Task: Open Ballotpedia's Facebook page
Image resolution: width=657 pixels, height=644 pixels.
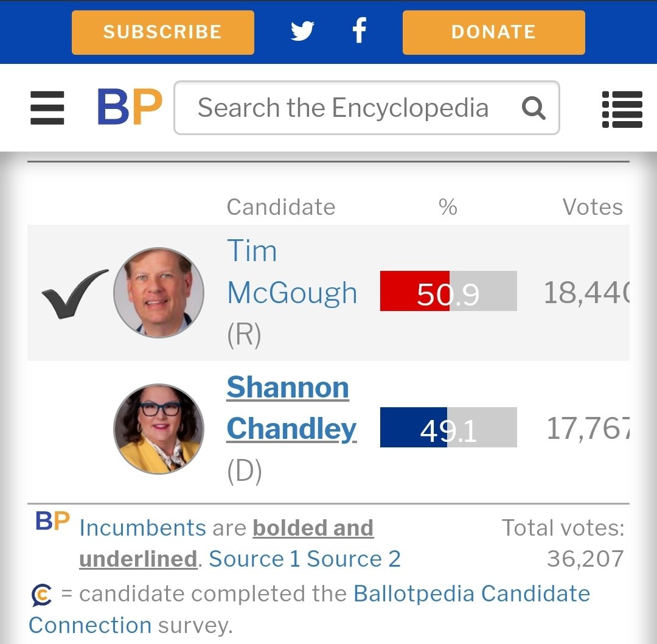Action: click(x=360, y=30)
